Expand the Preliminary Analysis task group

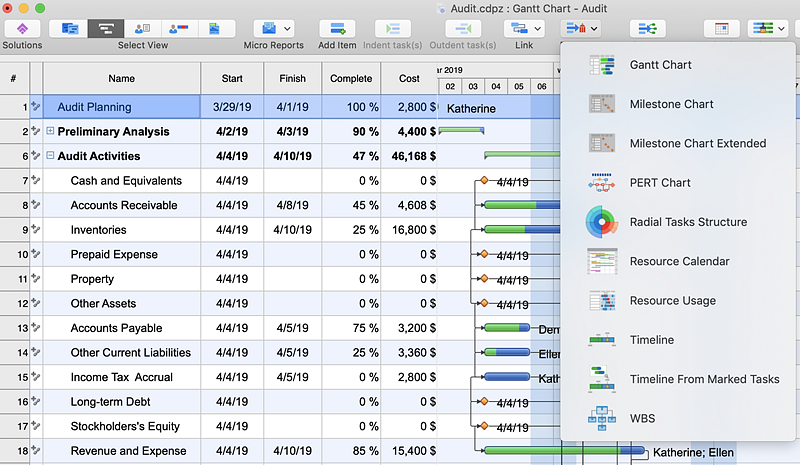[x=50, y=132]
